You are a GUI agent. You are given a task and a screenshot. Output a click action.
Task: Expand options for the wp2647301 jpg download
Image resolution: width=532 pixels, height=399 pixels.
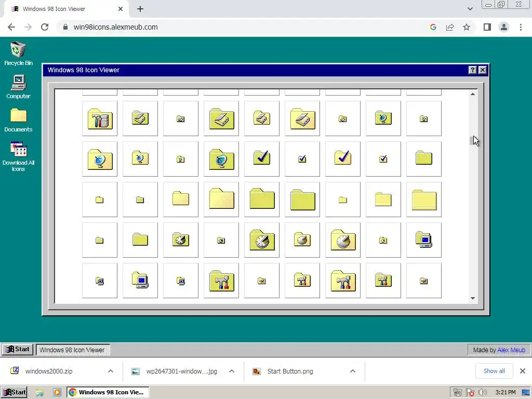232,371
